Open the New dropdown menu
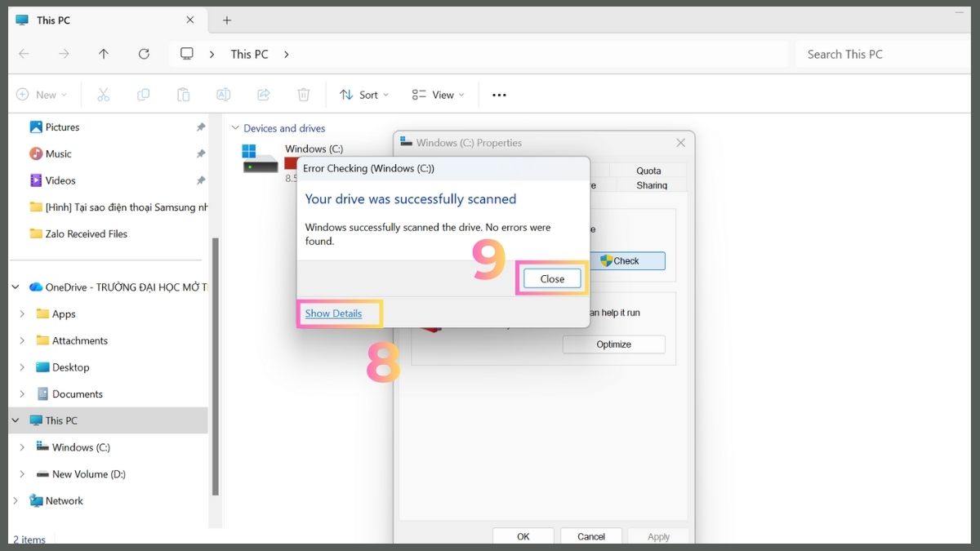The image size is (980, 551). pyautogui.click(x=42, y=95)
